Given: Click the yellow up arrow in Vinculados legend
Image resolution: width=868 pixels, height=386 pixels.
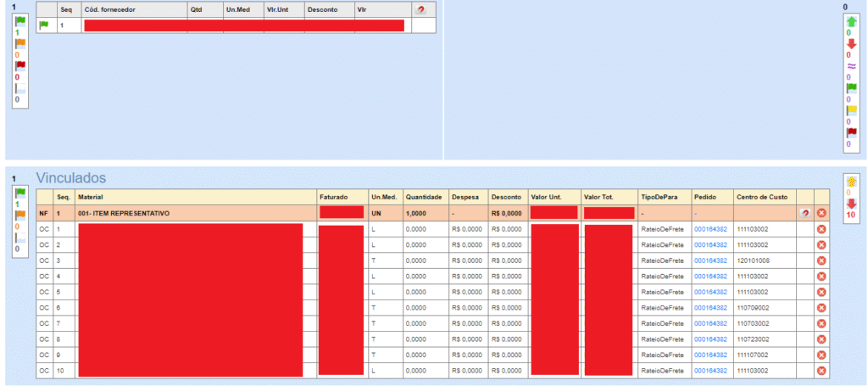Looking at the screenshot, I should click(x=851, y=182).
